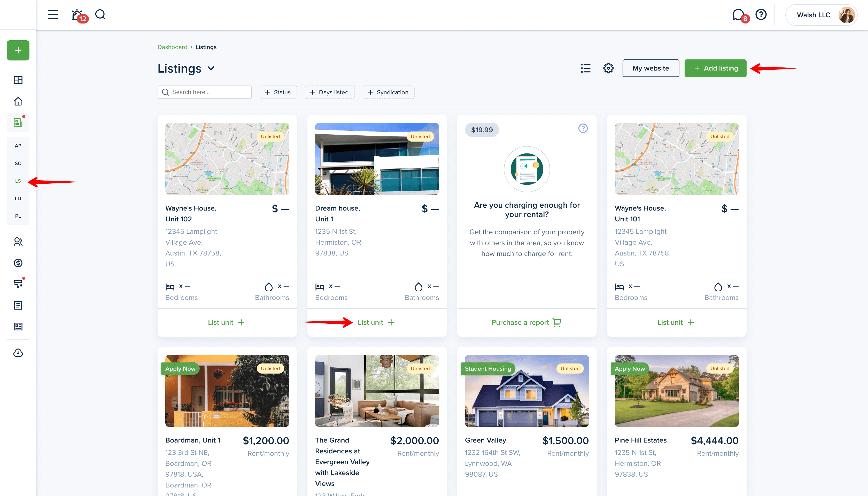This screenshot has height=496, width=868.
Task: Select the AP sidebar submenu item
Action: [18, 146]
